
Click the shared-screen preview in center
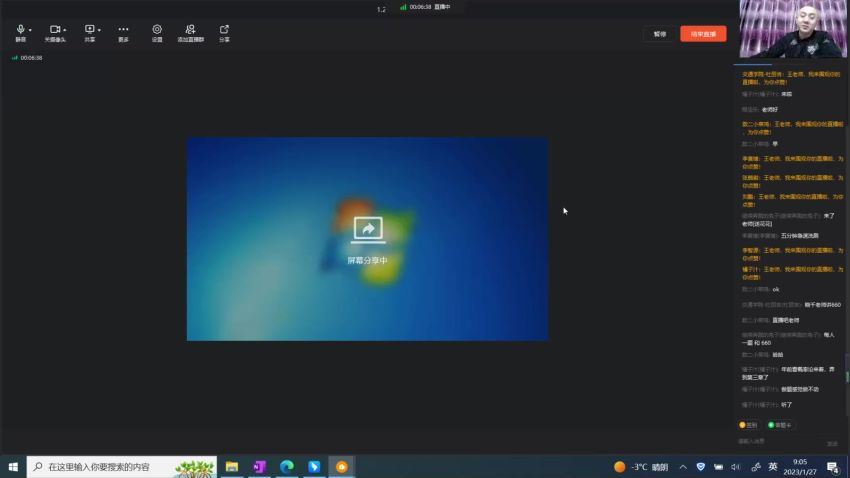[x=368, y=239]
